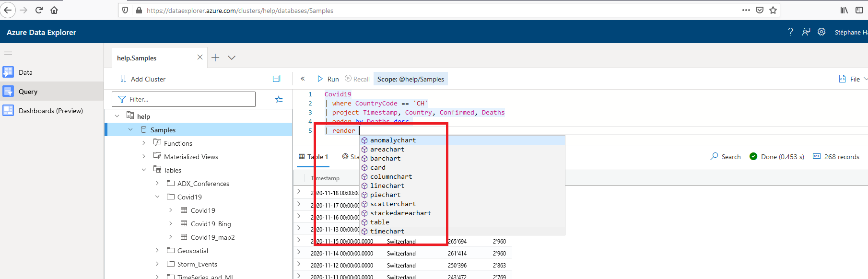Expand the Functions node

144,143
